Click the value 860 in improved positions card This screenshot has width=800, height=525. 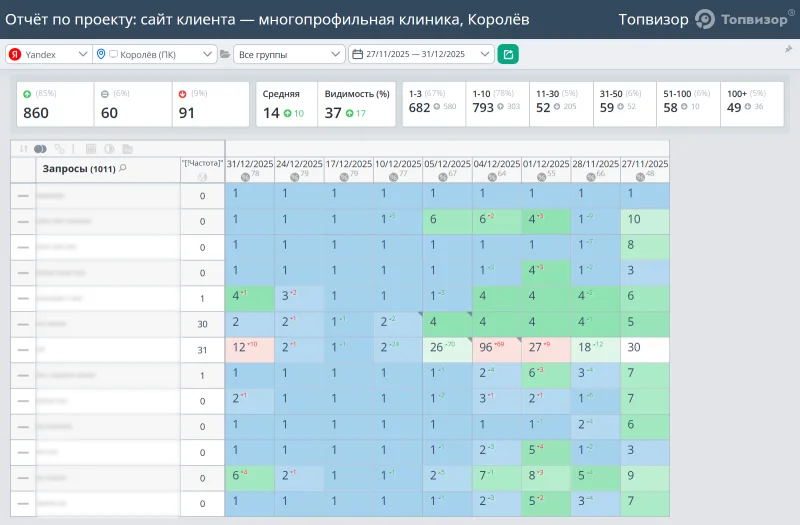pos(36,113)
